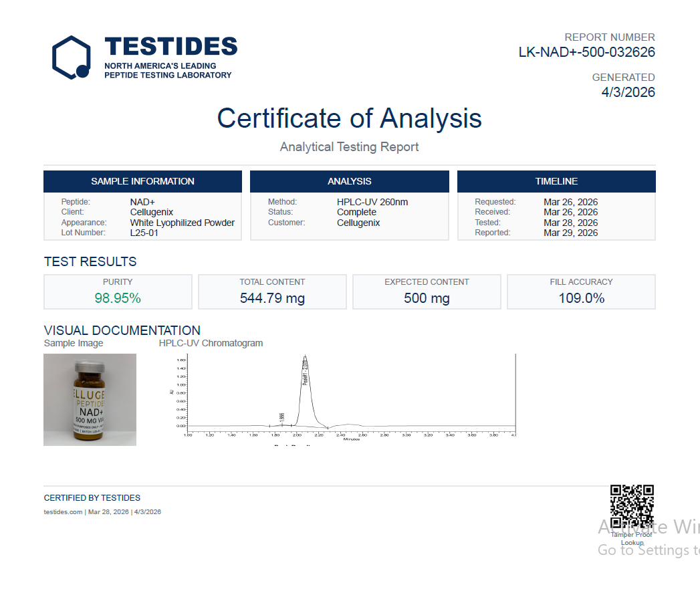
Task: Click the Analytical Testing Report subtitle
Action: click(349, 147)
